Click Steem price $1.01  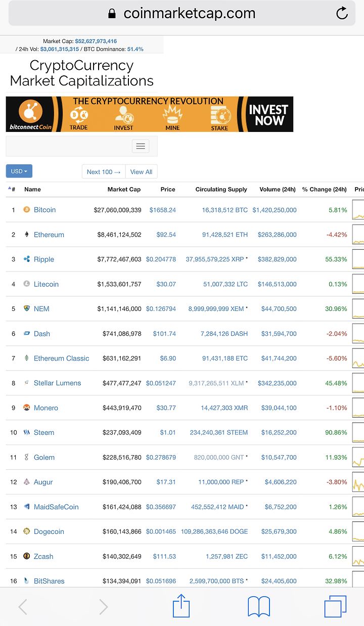coord(168,432)
